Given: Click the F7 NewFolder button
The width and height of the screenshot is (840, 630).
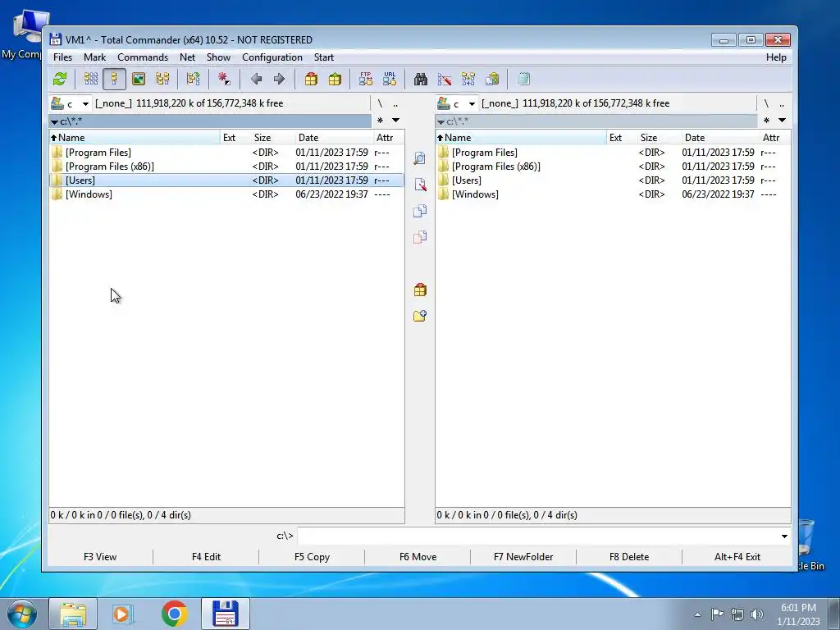Looking at the screenshot, I should coord(523,557).
